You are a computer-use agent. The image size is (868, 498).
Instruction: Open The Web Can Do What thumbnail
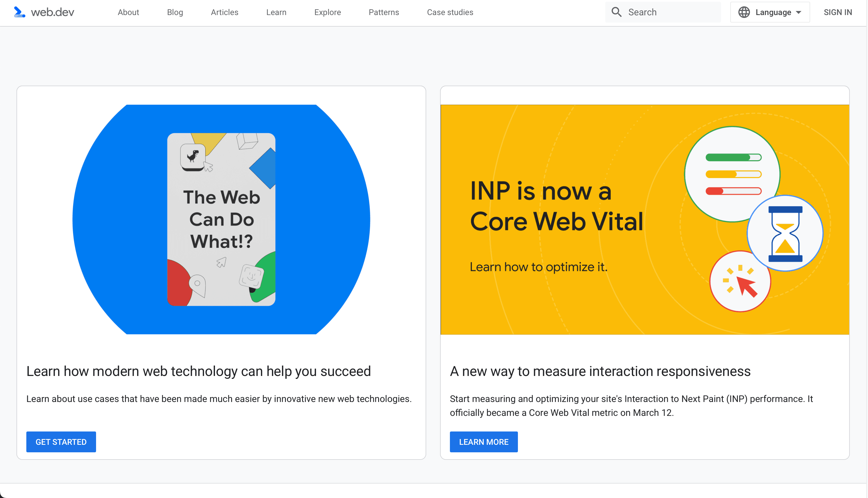point(221,219)
